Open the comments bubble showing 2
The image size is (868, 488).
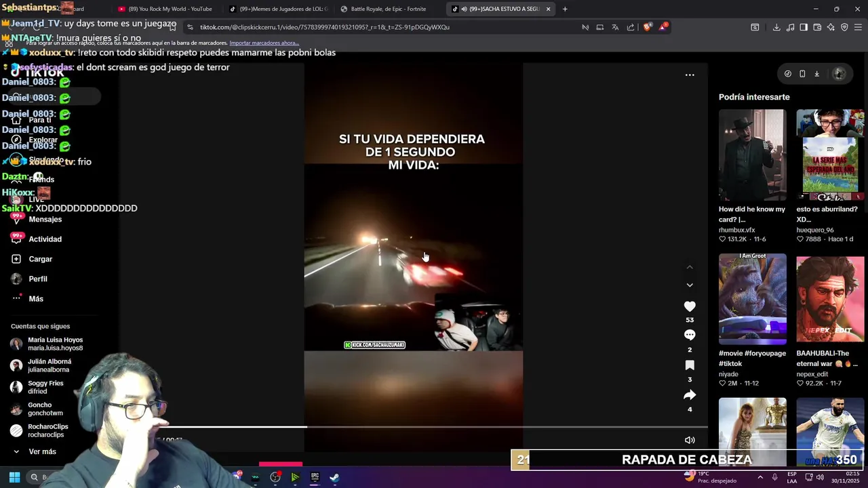[x=690, y=335]
